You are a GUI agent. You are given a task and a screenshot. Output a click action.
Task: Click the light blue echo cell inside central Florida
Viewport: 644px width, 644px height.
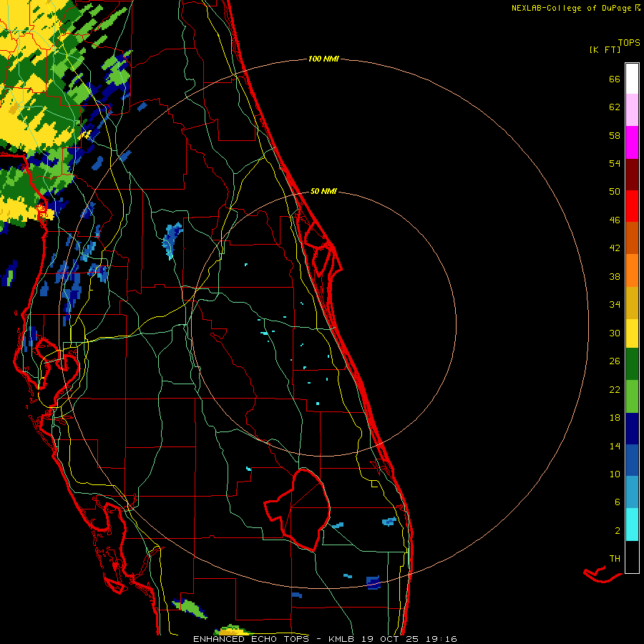[172, 240]
